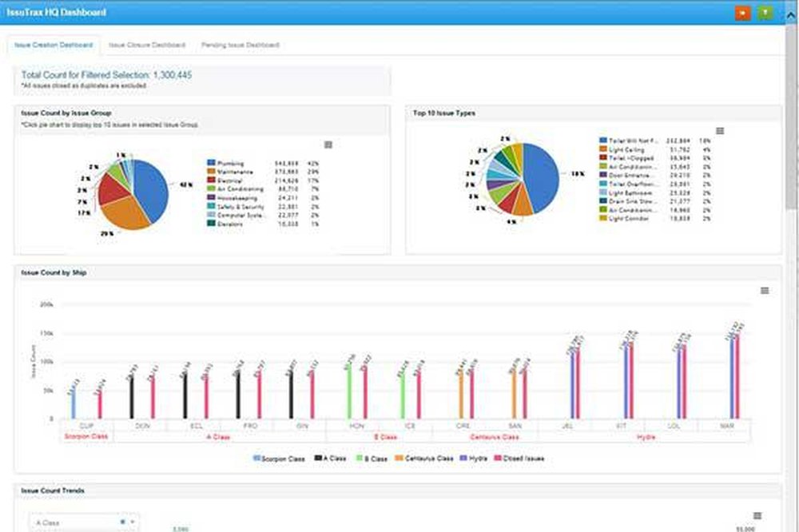Viewport: 799px width, 532px height.
Task: Click the HON ship axis label
Action: pyautogui.click(x=356, y=426)
